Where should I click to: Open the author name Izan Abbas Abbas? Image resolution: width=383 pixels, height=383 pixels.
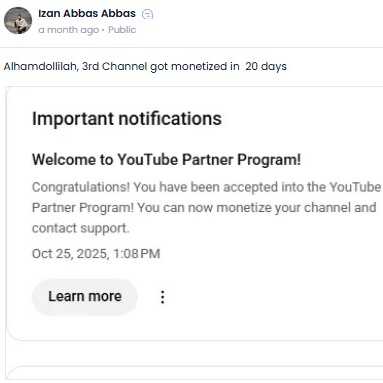point(87,13)
